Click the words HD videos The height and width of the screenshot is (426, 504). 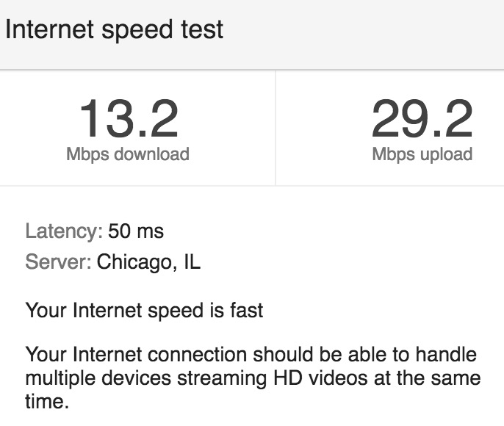coord(294,380)
